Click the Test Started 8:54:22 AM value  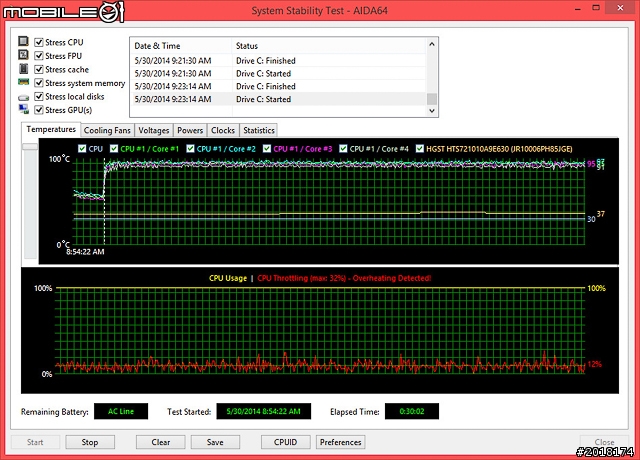click(263, 411)
